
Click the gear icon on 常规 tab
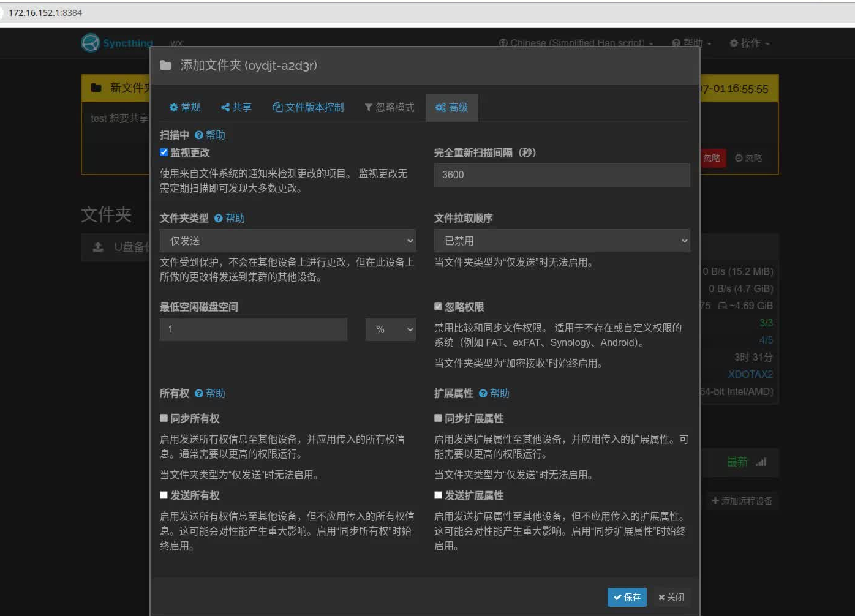(x=174, y=107)
